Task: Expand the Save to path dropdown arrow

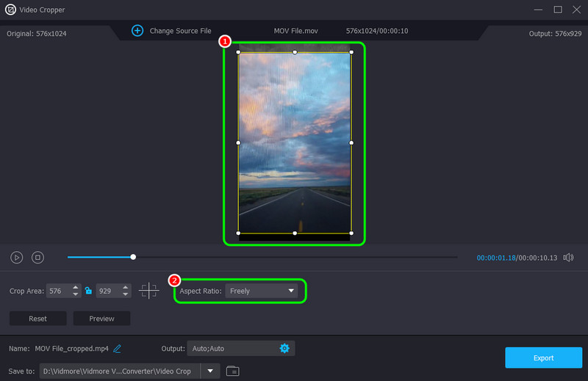Action: tap(210, 371)
